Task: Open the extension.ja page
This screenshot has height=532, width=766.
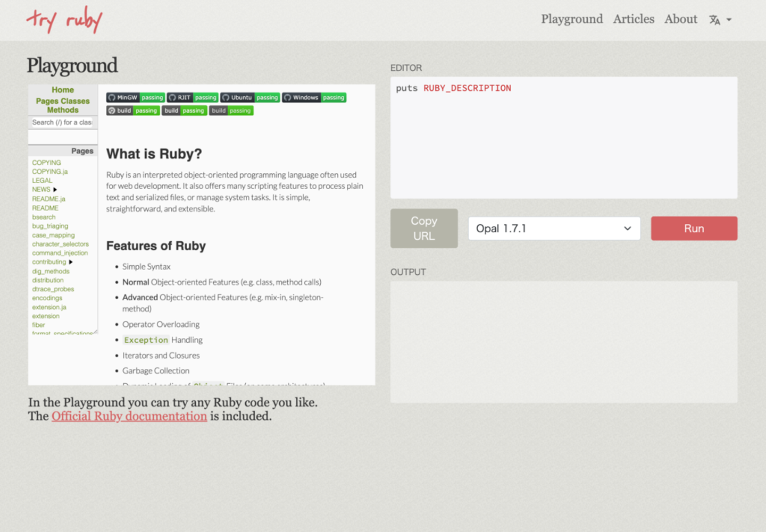Action: pyautogui.click(x=49, y=307)
